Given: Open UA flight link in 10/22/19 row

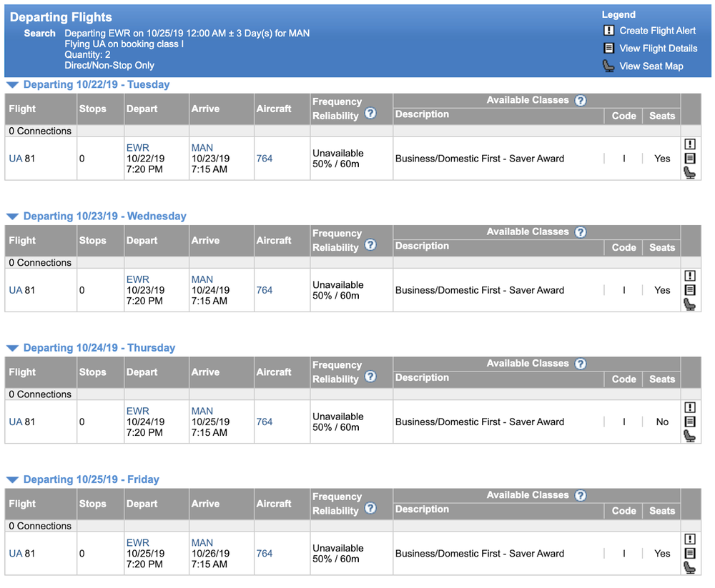Looking at the screenshot, I should 16,159.
